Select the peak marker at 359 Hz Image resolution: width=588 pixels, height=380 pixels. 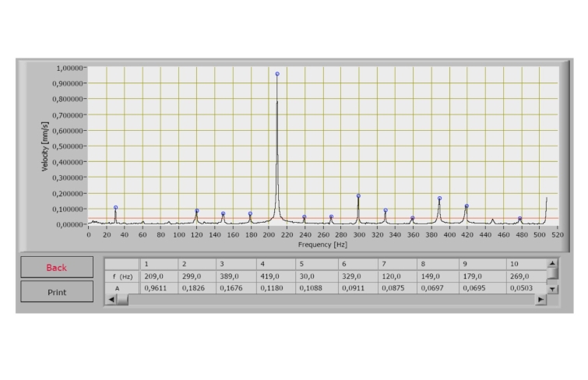coord(413,218)
